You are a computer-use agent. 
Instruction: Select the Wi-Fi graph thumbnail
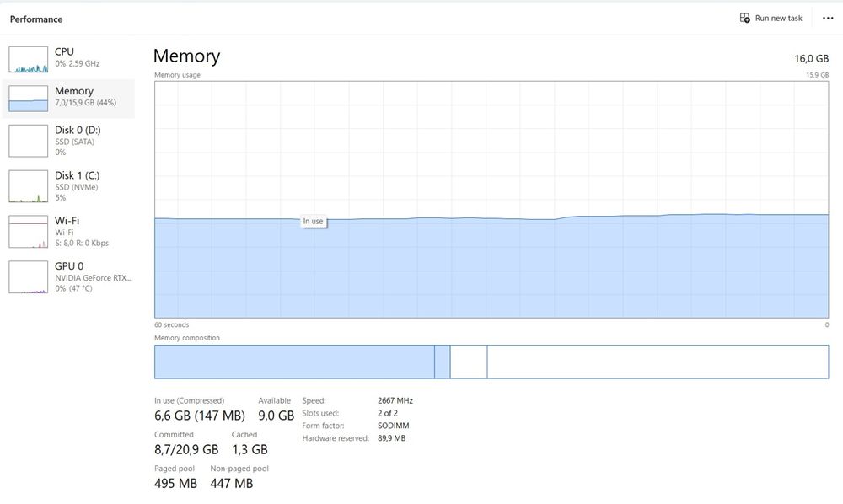point(28,232)
